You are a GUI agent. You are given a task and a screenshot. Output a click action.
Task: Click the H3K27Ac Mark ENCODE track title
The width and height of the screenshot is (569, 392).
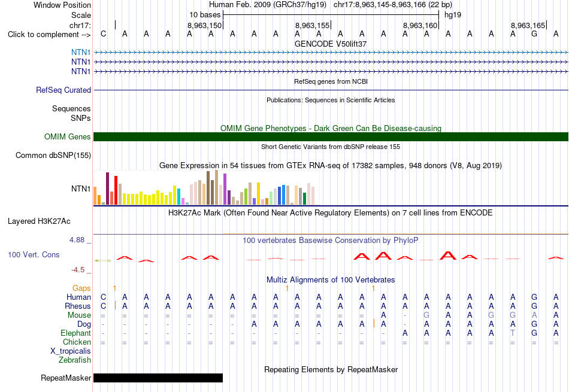click(331, 213)
